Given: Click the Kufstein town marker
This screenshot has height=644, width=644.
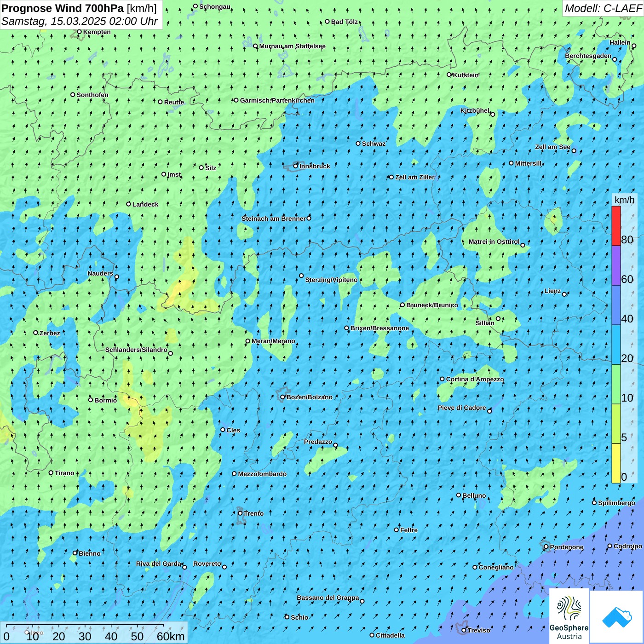Looking at the screenshot, I should tap(449, 75).
